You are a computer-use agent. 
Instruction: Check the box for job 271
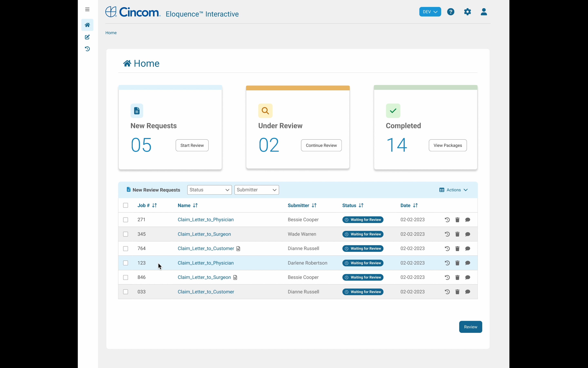(x=126, y=220)
